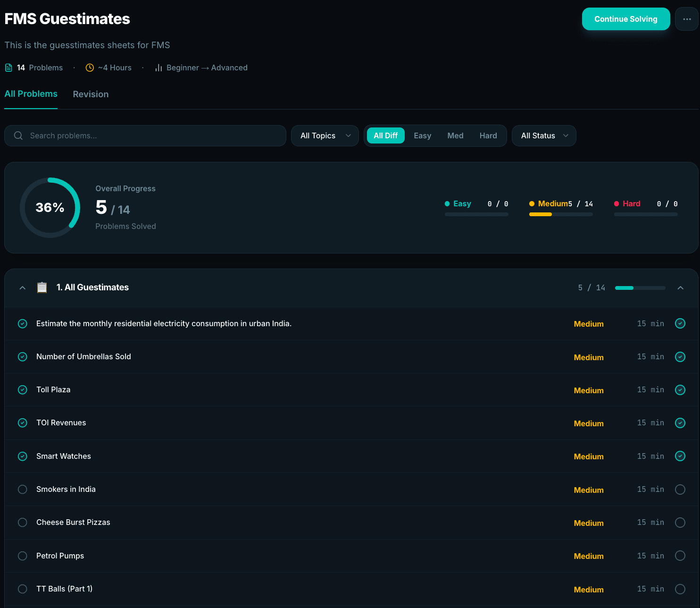Image resolution: width=700 pixels, height=608 pixels.
Task: Click the Medium progress bar in Overall Progress
Action: point(561,214)
